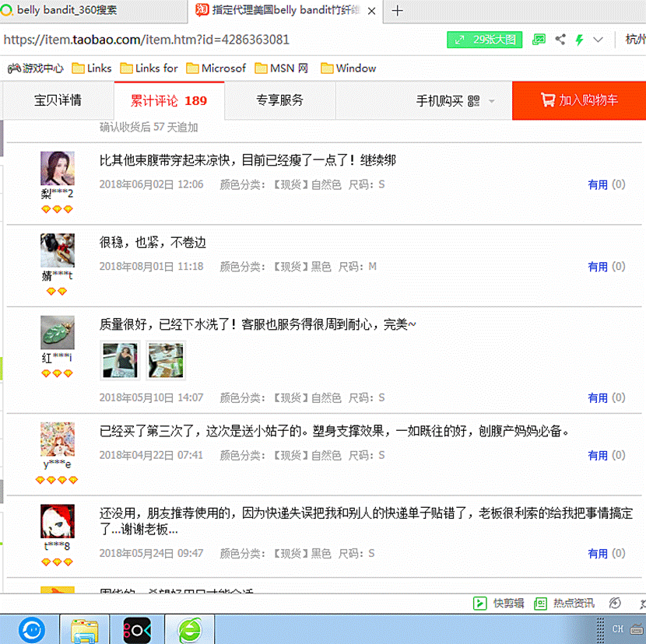The height and width of the screenshot is (644, 646).
Task: Switch to the 专享服务 tab
Action: pyautogui.click(x=280, y=100)
